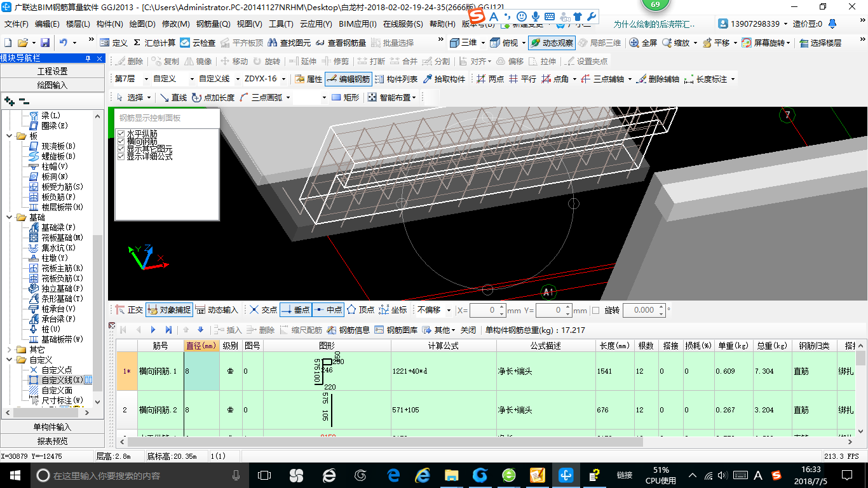868x488 pixels.
Task: Open the 单构件输入 panel
Action: click(x=52, y=427)
